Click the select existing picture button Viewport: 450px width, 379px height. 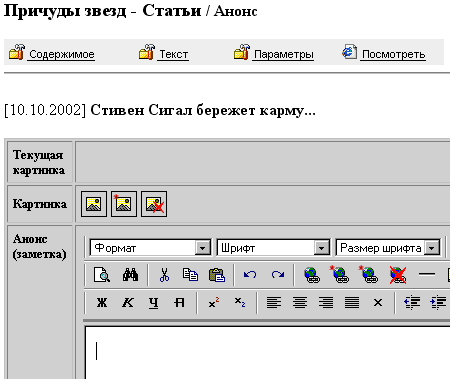tap(94, 204)
